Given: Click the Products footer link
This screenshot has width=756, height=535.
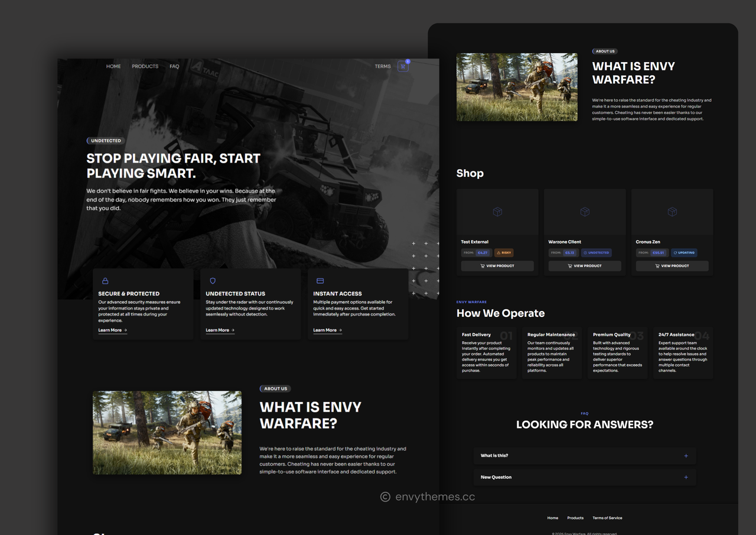Looking at the screenshot, I should click(x=575, y=518).
